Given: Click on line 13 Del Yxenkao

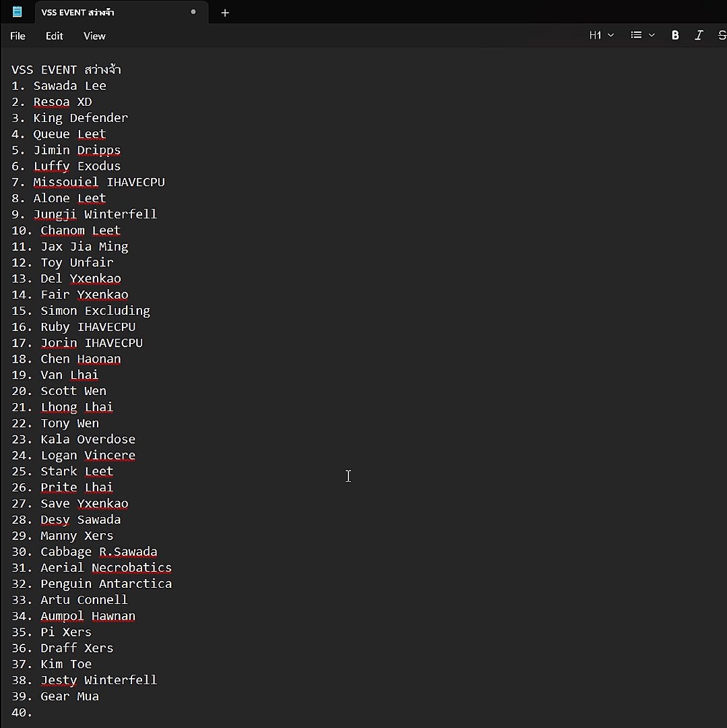Looking at the screenshot, I should pos(66,278).
